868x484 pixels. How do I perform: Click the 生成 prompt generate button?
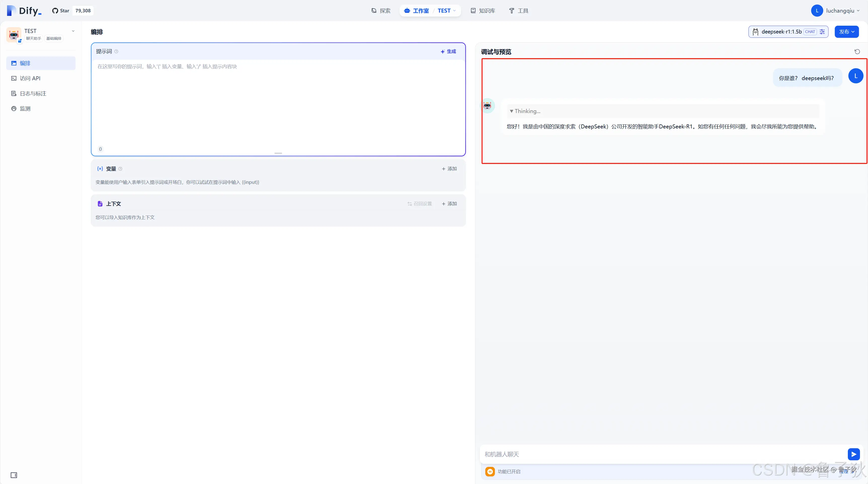point(448,52)
